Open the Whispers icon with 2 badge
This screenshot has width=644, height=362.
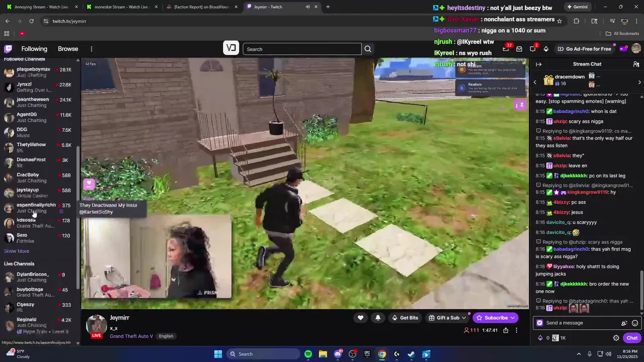(533, 49)
